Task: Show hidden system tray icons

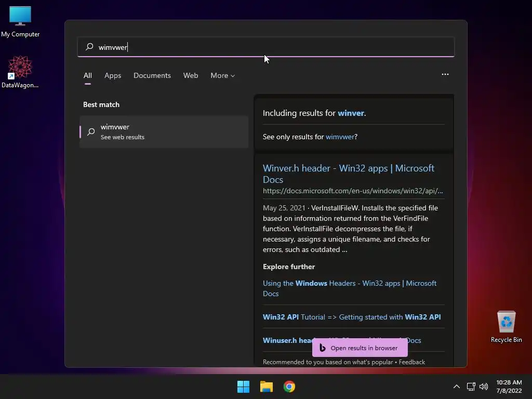Action: [457, 387]
